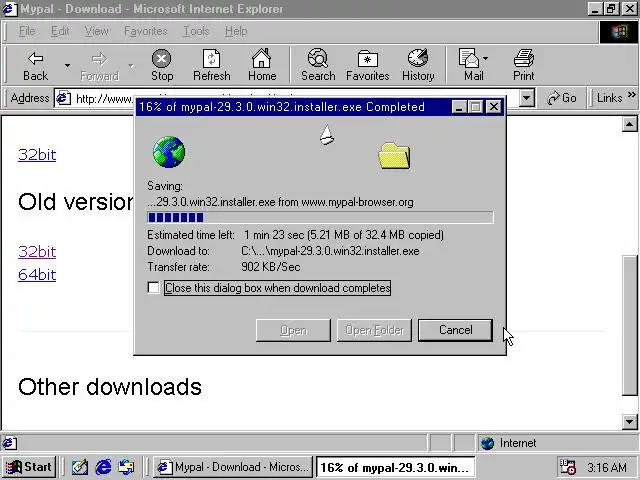Click the Estimated time left value
This screenshot has height=480, width=640.
coord(344,235)
